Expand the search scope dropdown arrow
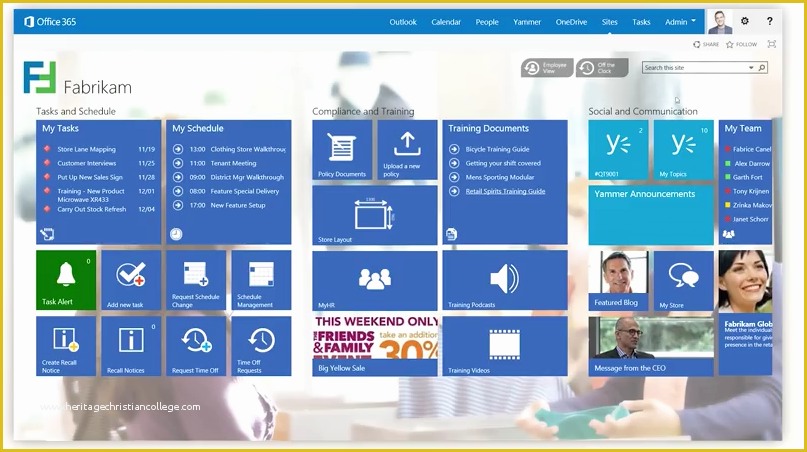 (751, 67)
